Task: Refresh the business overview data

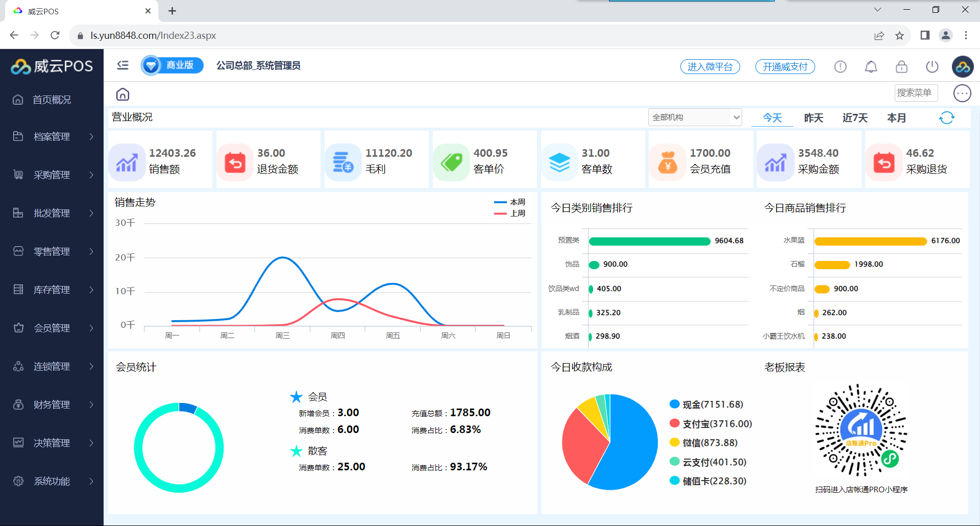Action: click(946, 118)
